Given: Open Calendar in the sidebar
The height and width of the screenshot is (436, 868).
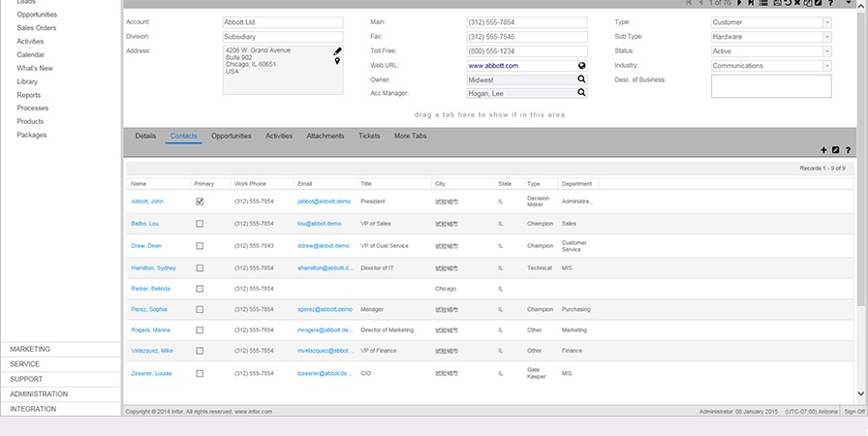Looking at the screenshot, I should [x=30, y=55].
